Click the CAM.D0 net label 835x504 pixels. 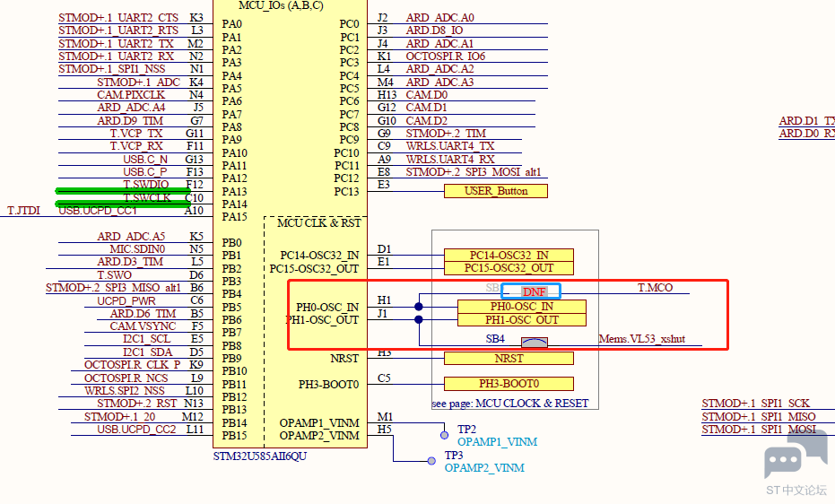(427, 95)
